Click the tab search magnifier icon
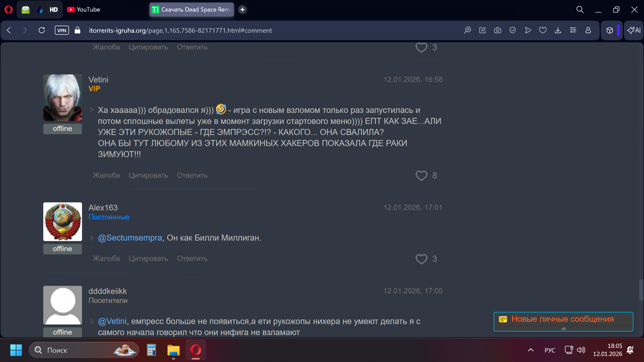The height and width of the screenshot is (362, 644). [x=580, y=10]
